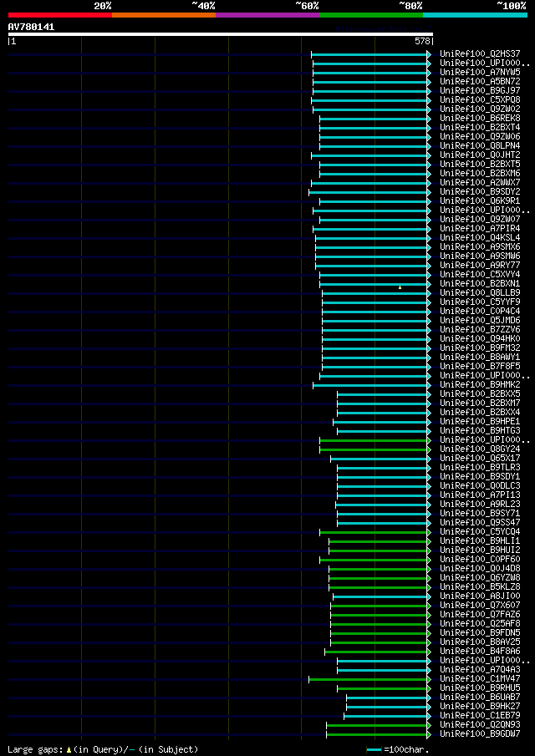Viewport: 535px width, 756px height.
Task: Click hit label UniRef100_A7NYW5
Action: click(x=480, y=73)
